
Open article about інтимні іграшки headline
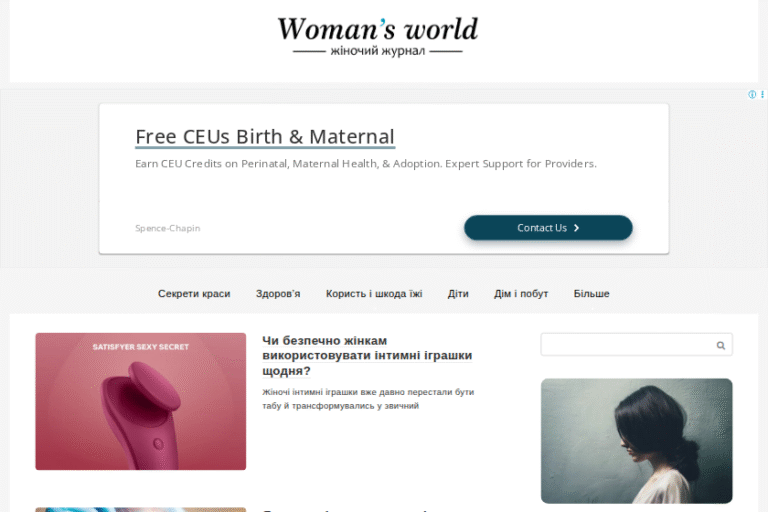pos(367,356)
